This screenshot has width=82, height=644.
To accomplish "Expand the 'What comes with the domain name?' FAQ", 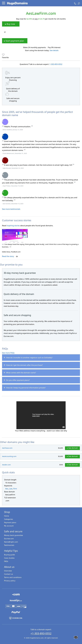I will click(41, 373).
